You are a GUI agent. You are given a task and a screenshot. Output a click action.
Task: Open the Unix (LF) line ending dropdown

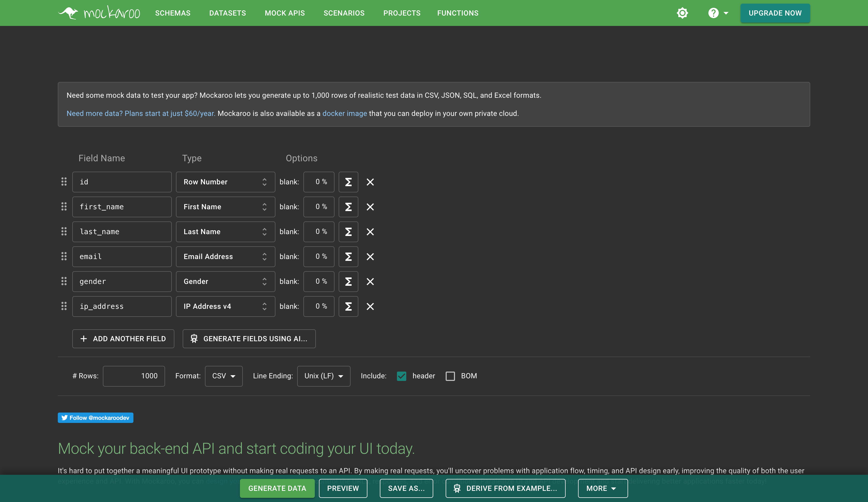(x=323, y=376)
